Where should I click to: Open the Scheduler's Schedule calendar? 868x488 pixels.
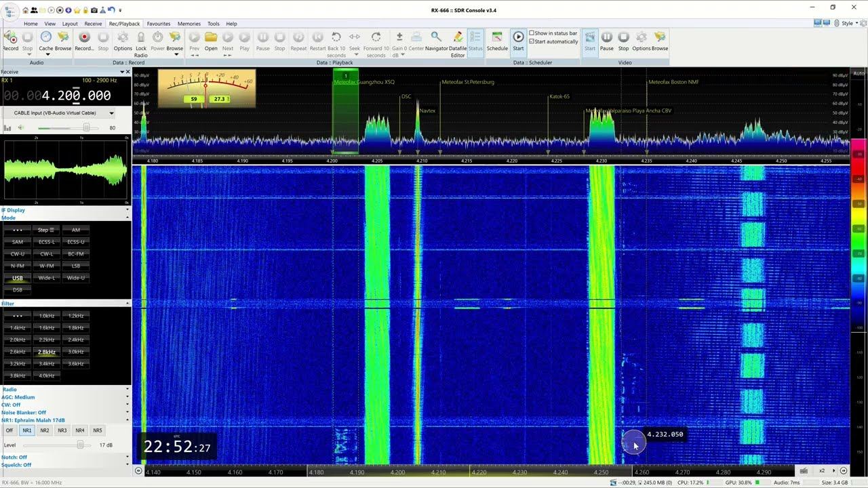point(497,41)
